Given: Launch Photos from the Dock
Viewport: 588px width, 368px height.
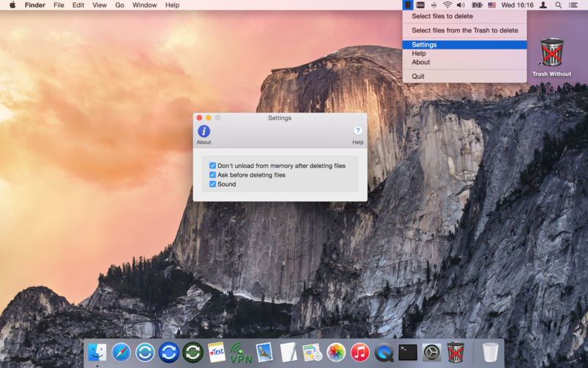Looking at the screenshot, I should (336, 353).
